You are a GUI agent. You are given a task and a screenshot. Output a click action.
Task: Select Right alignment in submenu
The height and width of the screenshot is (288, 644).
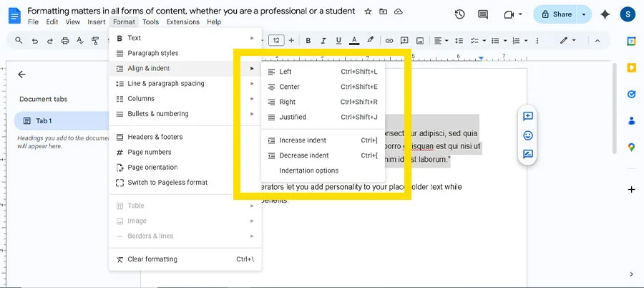pyautogui.click(x=323, y=102)
